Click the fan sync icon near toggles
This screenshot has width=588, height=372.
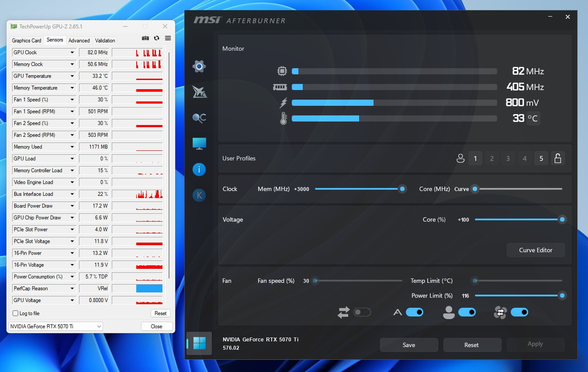[x=500, y=313]
